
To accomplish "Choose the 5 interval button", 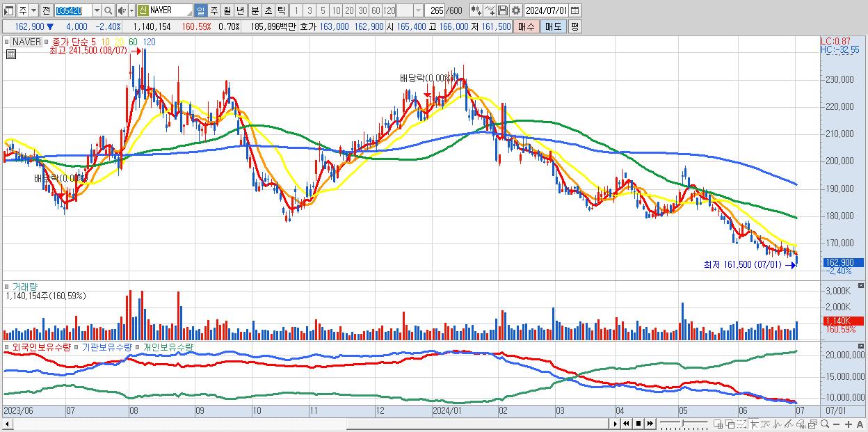I will coord(323,10).
